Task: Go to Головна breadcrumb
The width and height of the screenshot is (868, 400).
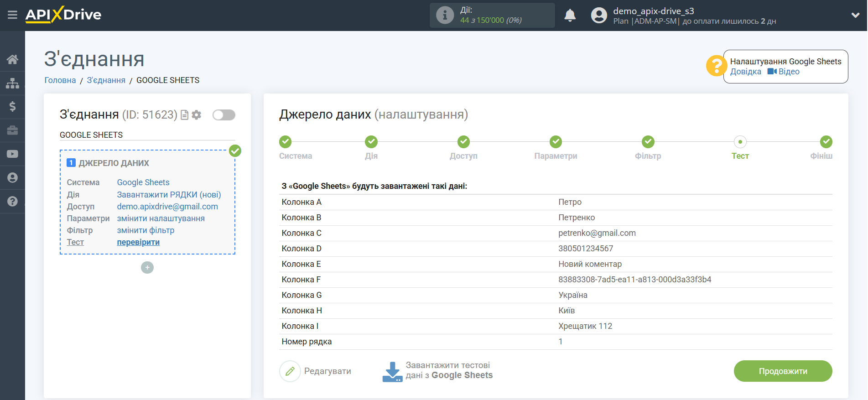Action: pyautogui.click(x=60, y=80)
